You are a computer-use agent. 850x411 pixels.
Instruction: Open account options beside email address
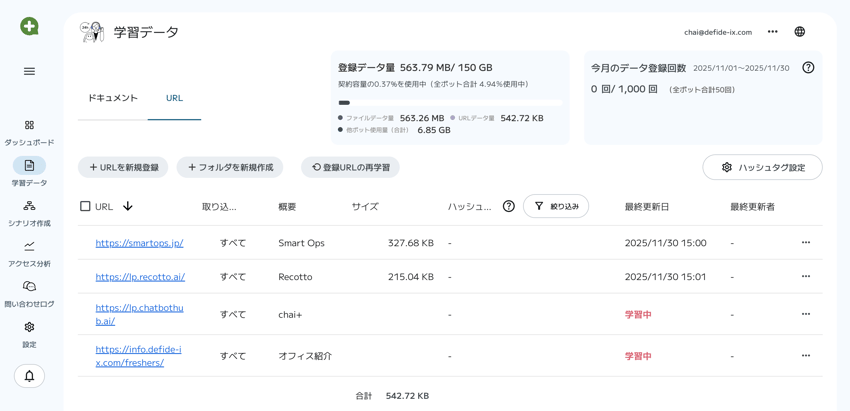click(772, 32)
